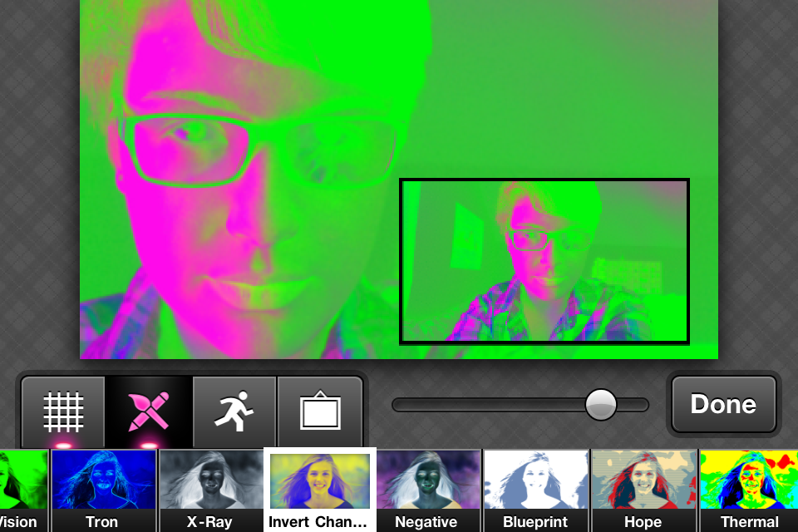Click the pink indicator light under grid tab
Screen dimensions: 798x532
(63, 446)
